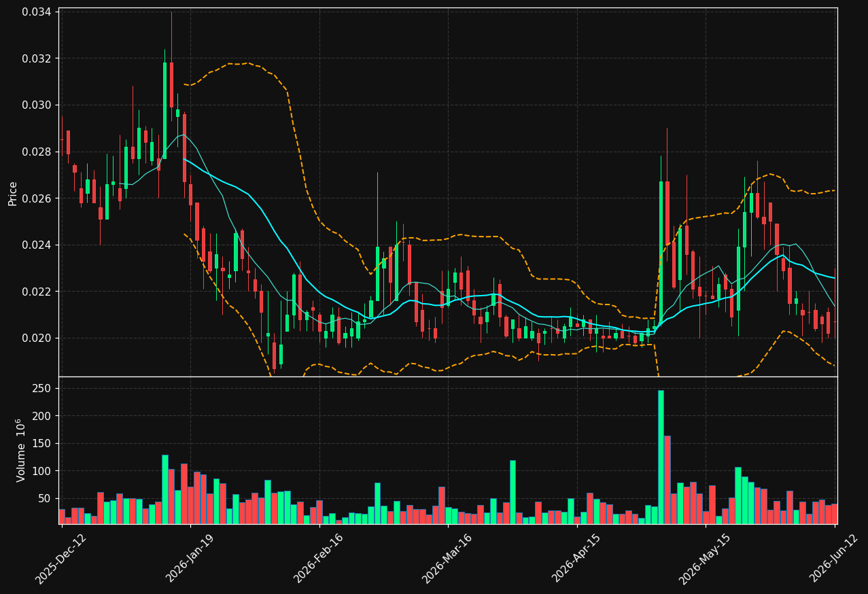Click the 100 volume axis label
This screenshot has width=868, height=594.
41,471
